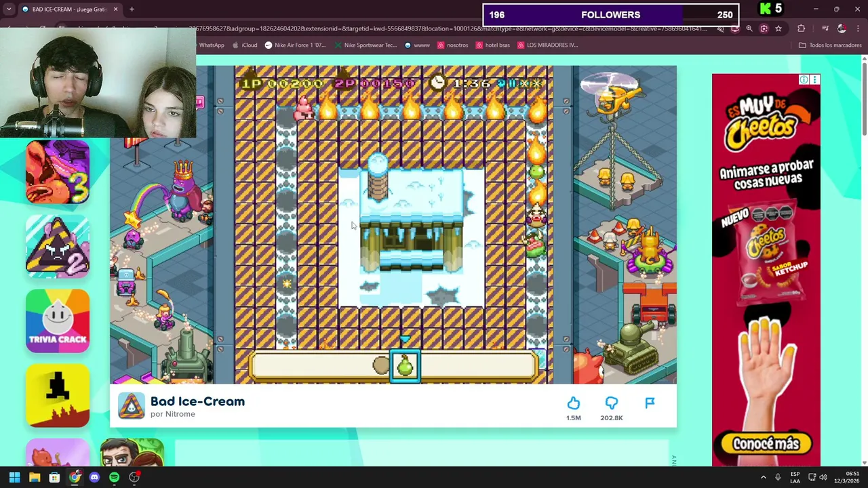Open Microsoft Store from the taskbar
The width and height of the screenshot is (868, 488).
[x=54, y=477]
